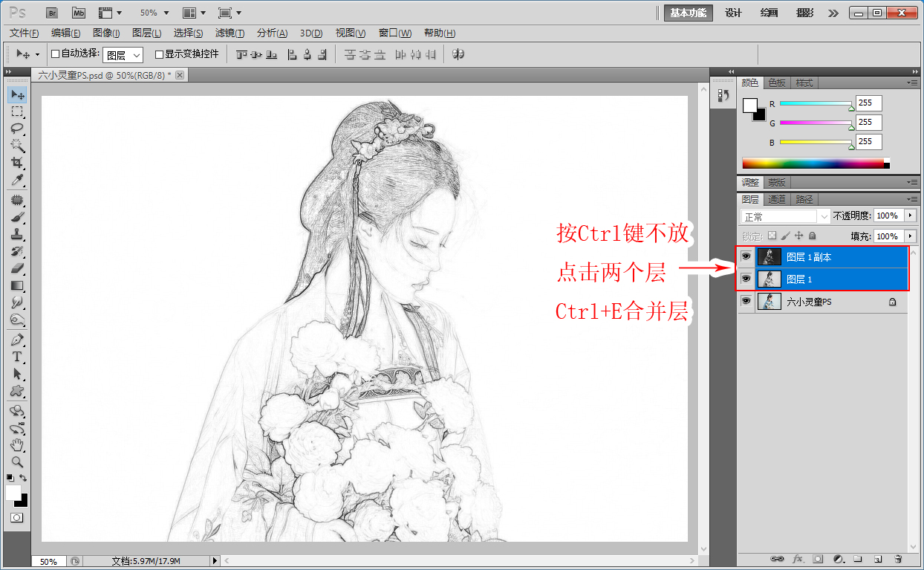Select the Rectangular Marquee tool

click(17, 112)
